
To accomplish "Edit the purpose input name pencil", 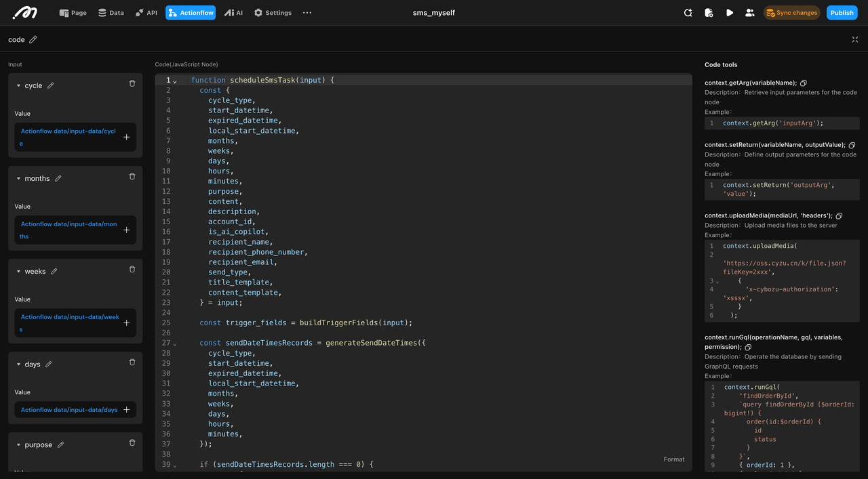I will pyautogui.click(x=61, y=445).
